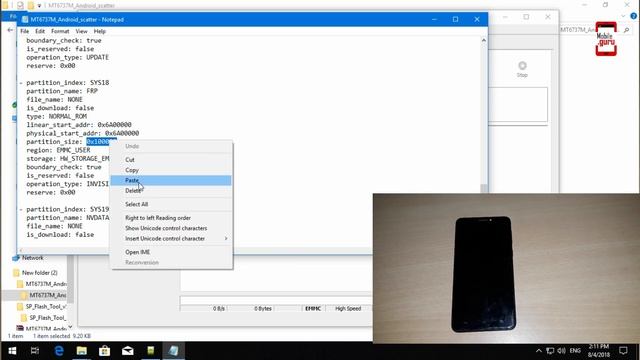Click the ENG language indicator
Image resolution: width=640 pixels, height=360 pixels.
click(x=575, y=351)
